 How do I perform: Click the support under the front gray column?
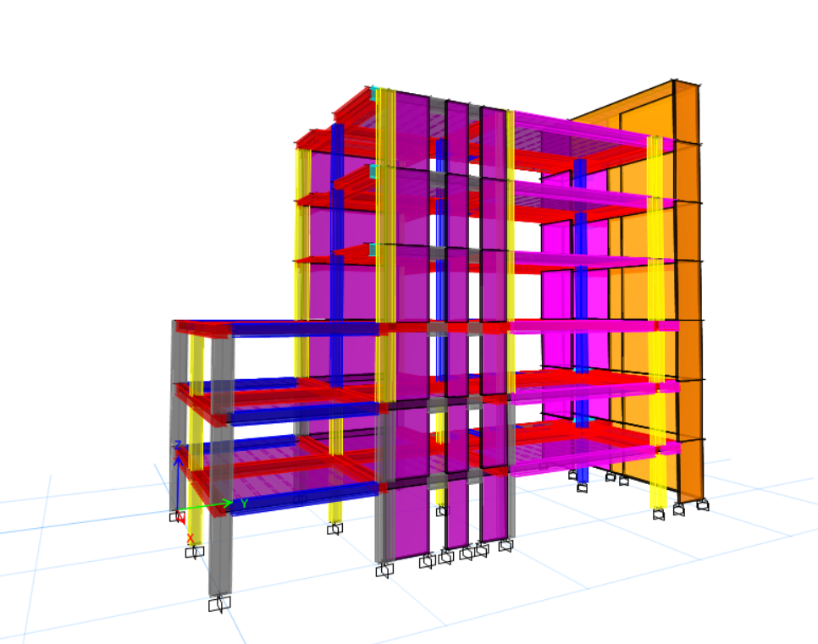pyautogui.click(x=220, y=603)
